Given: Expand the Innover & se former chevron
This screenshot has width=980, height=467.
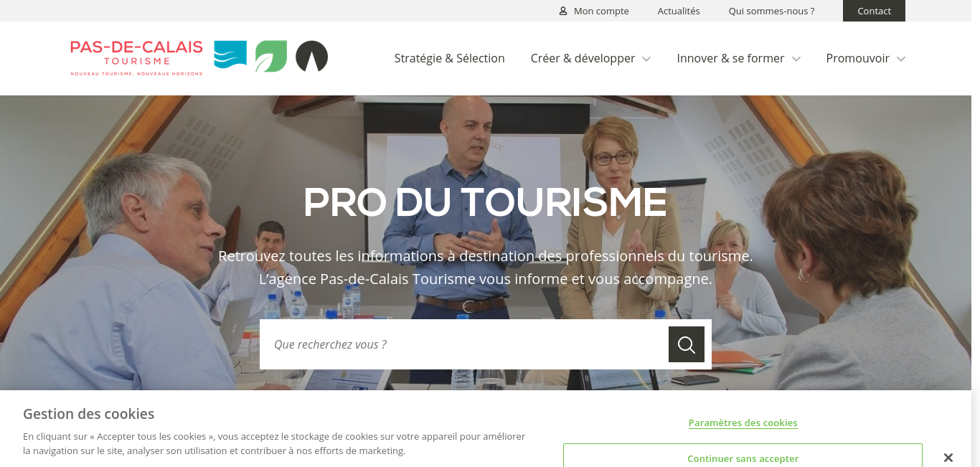Looking at the screenshot, I should tap(796, 59).
